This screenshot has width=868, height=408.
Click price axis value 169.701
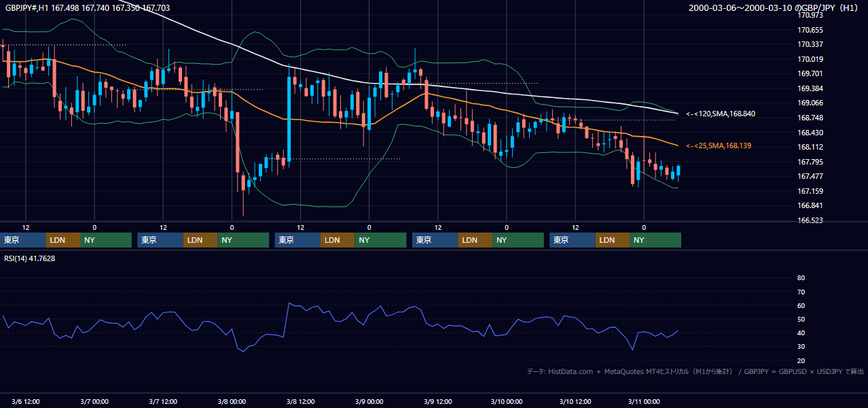coord(810,73)
